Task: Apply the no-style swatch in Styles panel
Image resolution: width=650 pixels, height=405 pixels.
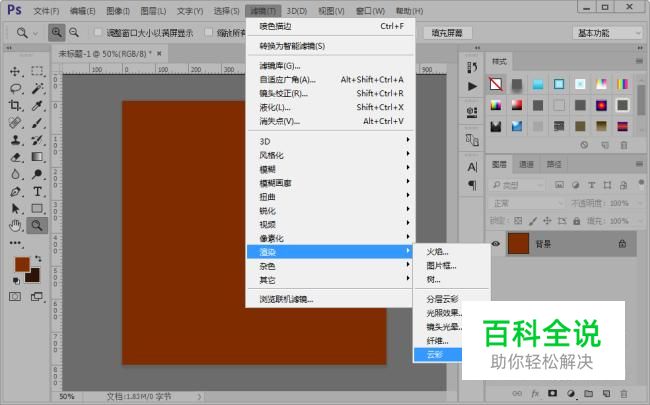Action: point(496,84)
